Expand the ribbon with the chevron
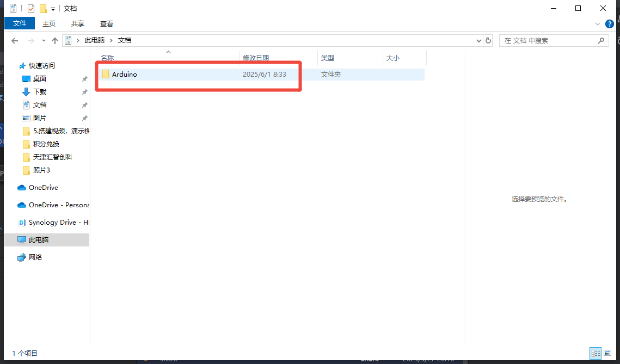 click(x=598, y=24)
